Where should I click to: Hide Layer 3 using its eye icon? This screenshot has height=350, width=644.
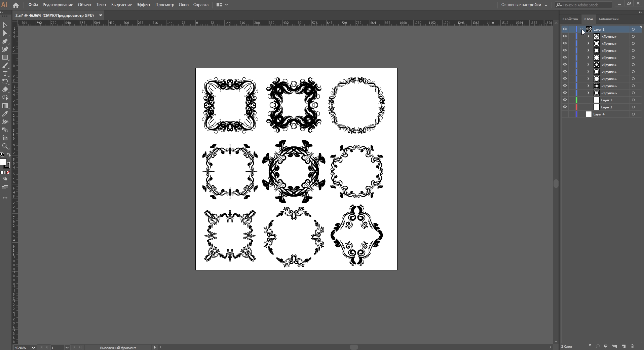tap(565, 100)
